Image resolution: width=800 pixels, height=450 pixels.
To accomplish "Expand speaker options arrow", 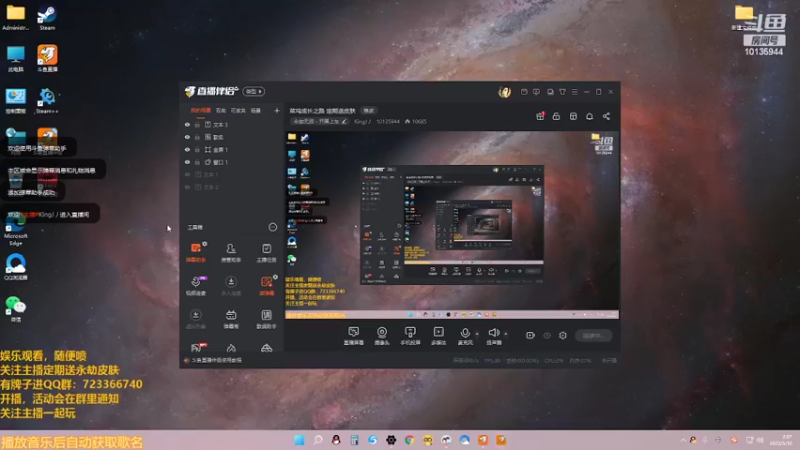I will (506, 334).
